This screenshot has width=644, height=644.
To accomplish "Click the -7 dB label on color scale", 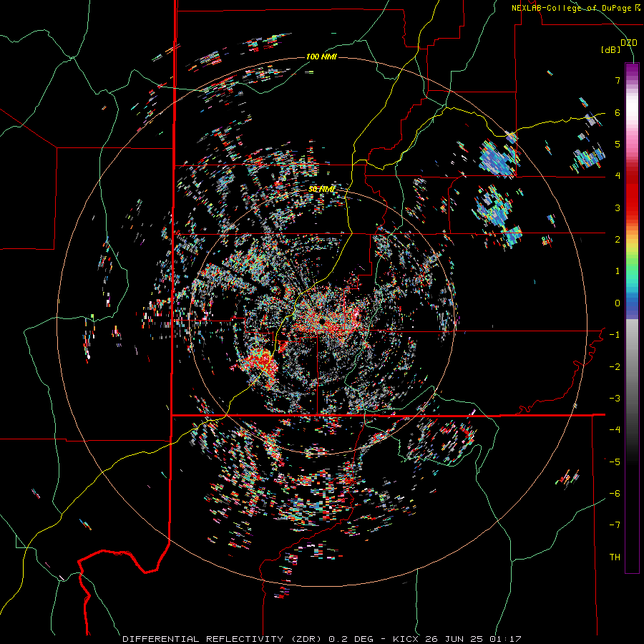I will [615, 525].
